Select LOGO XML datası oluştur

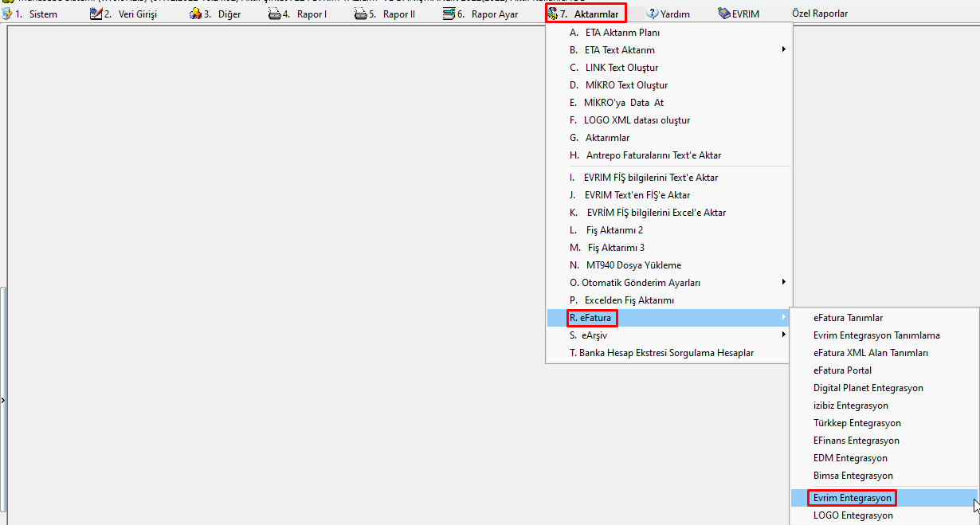point(668,120)
